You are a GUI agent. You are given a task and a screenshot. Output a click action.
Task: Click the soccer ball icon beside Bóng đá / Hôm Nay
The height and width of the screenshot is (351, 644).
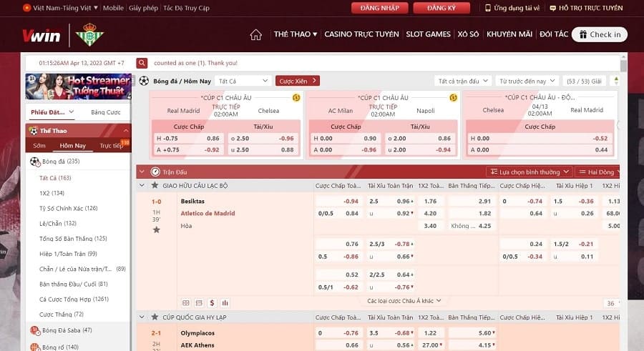pos(144,81)
